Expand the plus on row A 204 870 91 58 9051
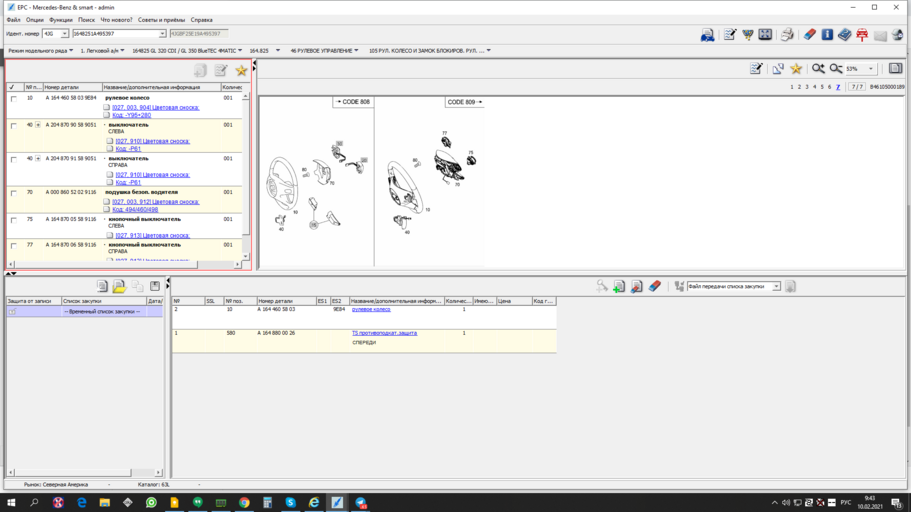Image resolution: width=911 pixels, height=512 pixels. click(x=38, y=159)
